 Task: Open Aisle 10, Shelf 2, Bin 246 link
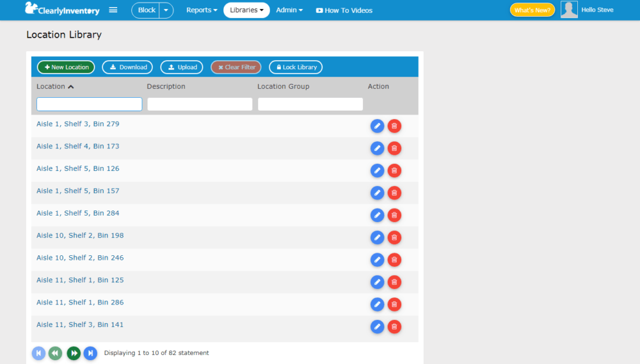[80, 258]
